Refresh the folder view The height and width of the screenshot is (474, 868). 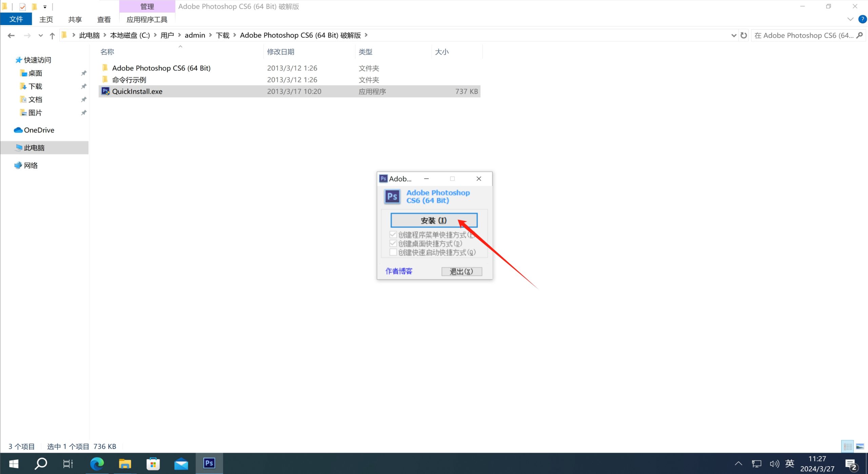[744, 35]
